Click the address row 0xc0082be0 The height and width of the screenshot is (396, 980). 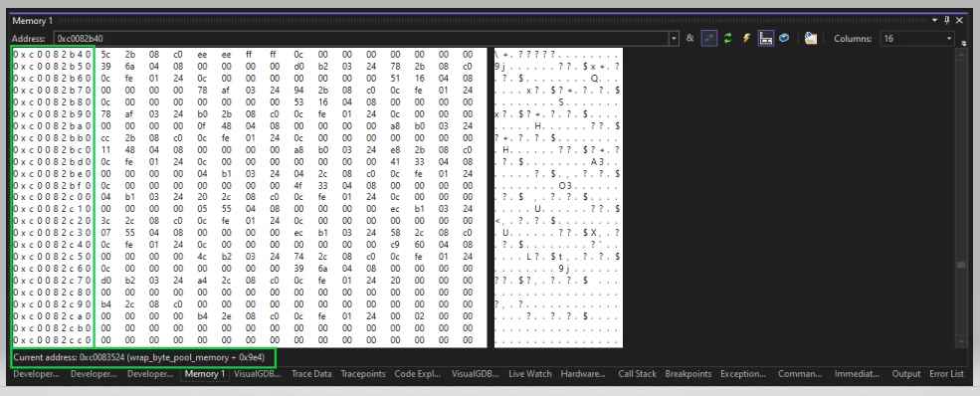pos(53,173)
